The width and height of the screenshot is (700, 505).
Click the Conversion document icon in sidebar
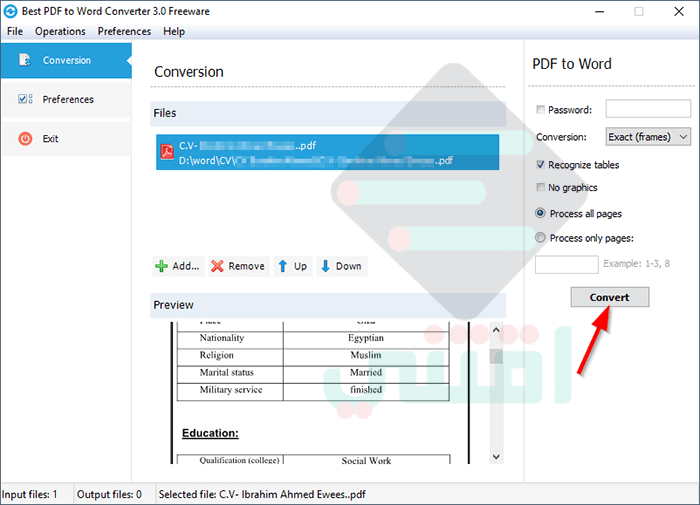25,60
